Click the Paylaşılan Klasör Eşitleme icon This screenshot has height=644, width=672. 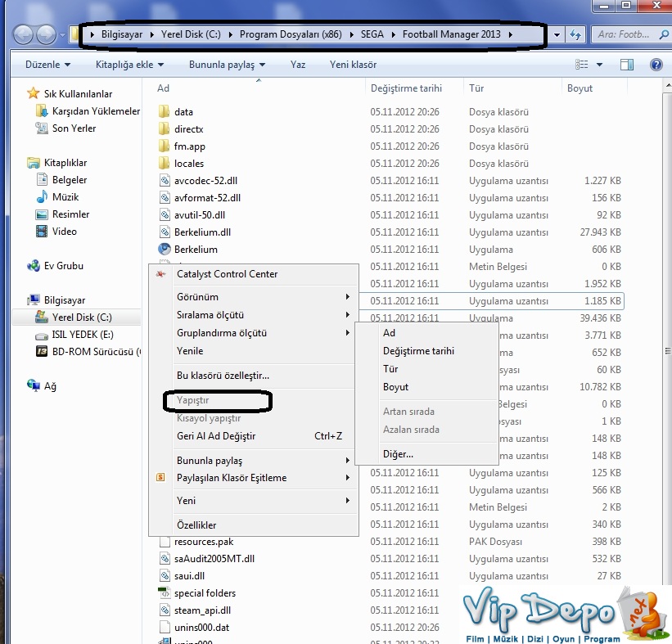pos(160,477)
